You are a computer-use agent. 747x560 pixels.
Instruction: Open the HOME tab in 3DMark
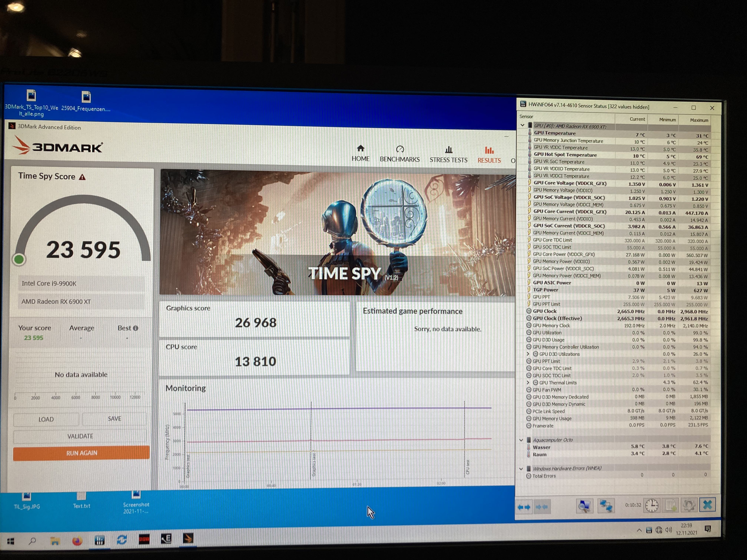click(360, 154)
